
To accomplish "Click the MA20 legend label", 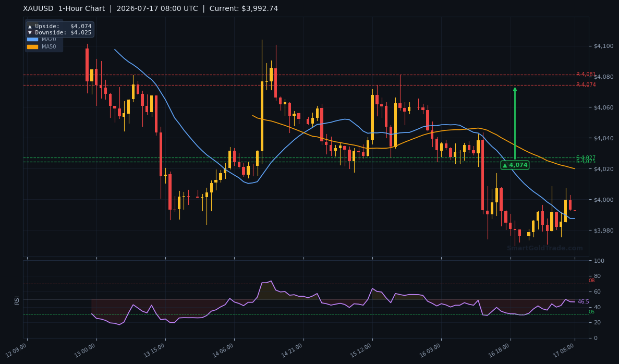I will [49, 40].
